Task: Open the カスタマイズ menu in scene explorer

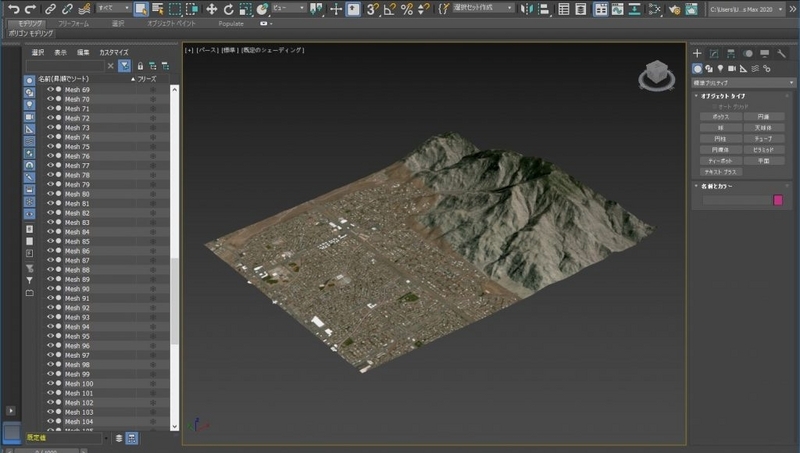Action: [x=114, y=52]
